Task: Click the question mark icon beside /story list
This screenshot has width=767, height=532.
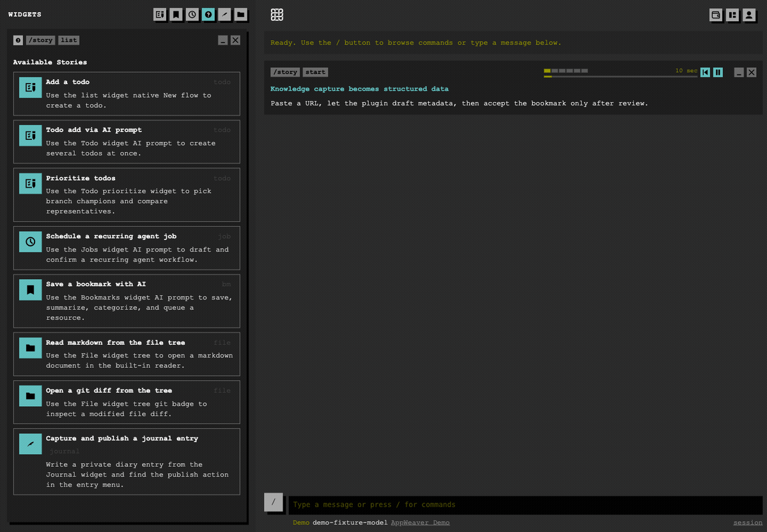Action: coord(18,40)
